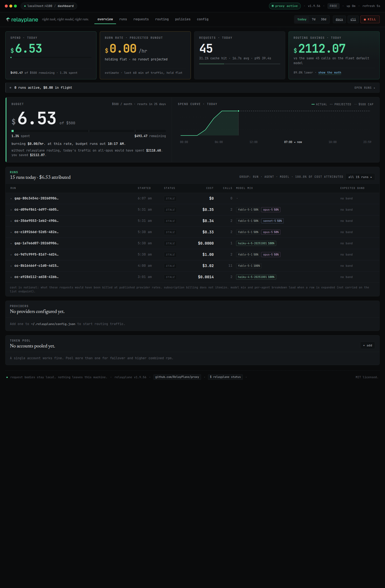
Task: Click the 5:31 am cell of cc-356e9553
Action: pyautogui.click(x=145, y=221)
